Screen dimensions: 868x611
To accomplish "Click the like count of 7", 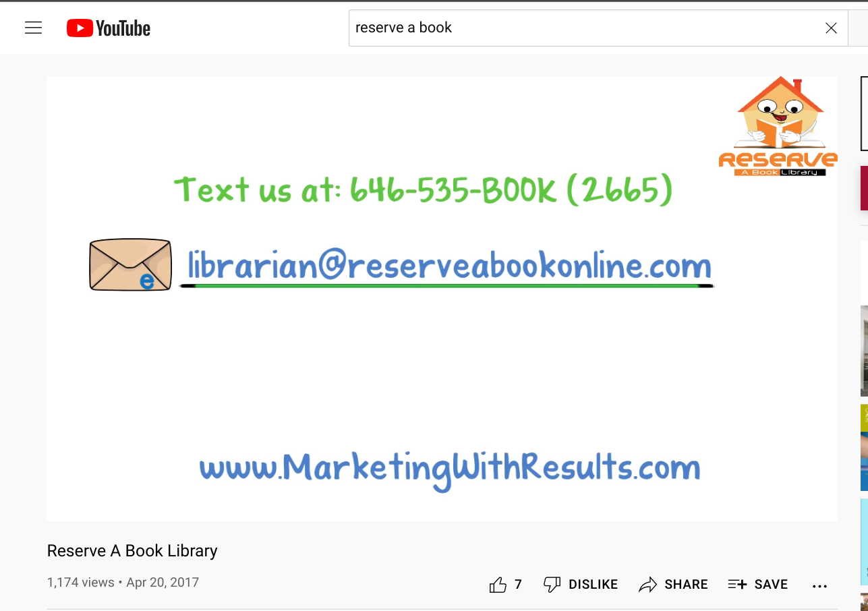I will pos(518,585).
